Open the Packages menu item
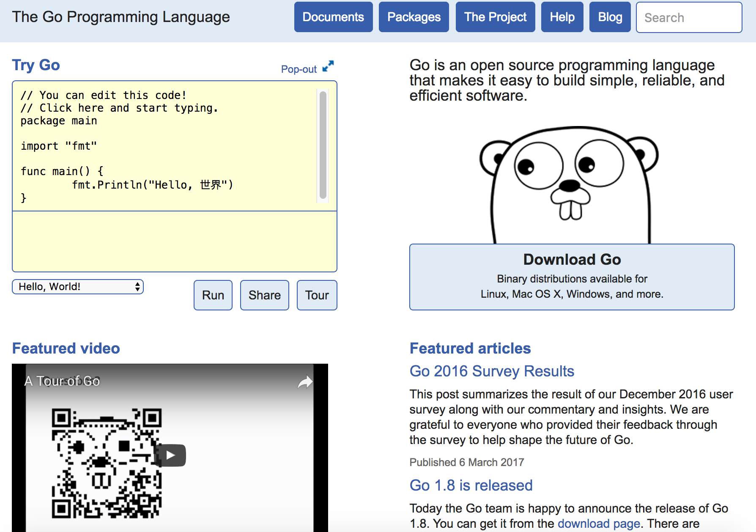The width and height of the screenshot is (756, 532). tap(414, 17)
